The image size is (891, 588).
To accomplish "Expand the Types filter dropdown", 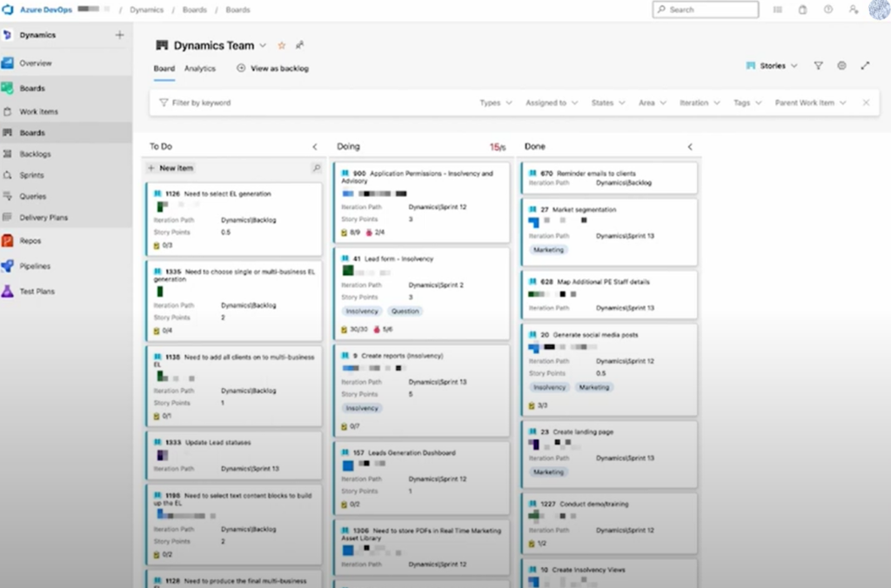I will (496, 103).
